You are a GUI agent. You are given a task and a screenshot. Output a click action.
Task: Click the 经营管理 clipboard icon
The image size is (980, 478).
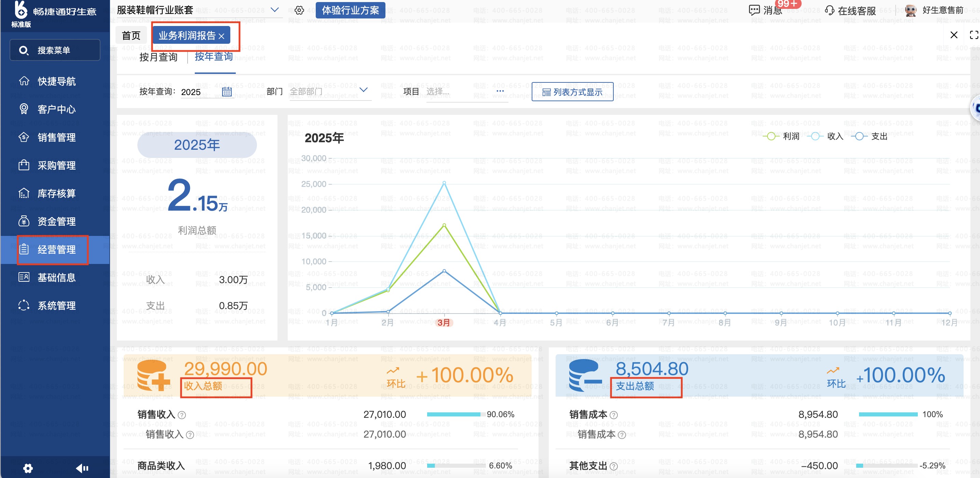click(x=24, y=249)
